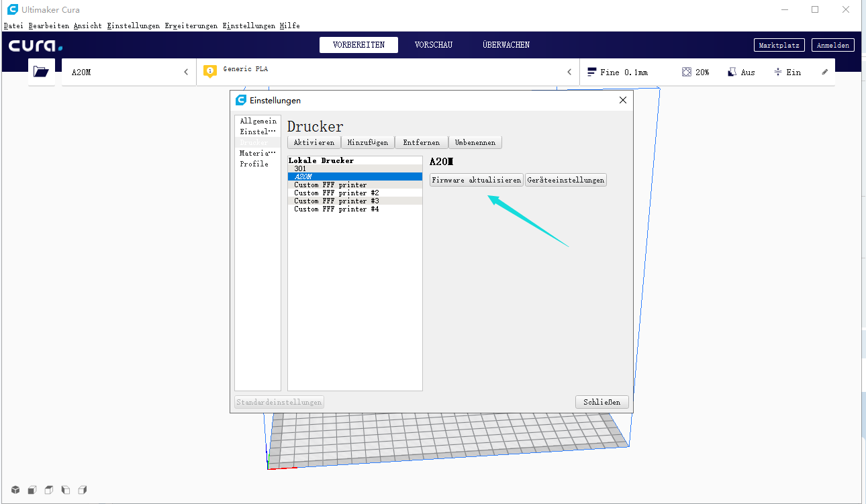Select the right view cube icon
This screenshot has height=504, width=866.
[82, 490]
